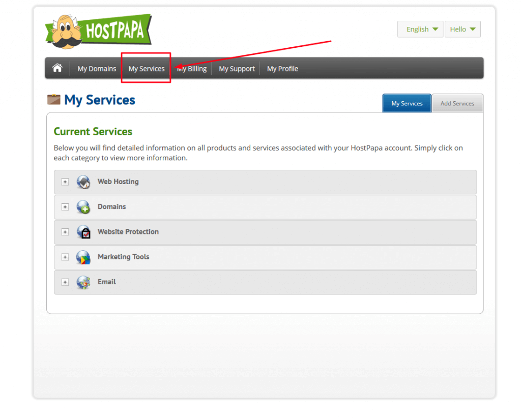Image resolution: width=521 pixels, height=420 pixels.
Task: Click the Website Protection label
Action: (128, 232)
